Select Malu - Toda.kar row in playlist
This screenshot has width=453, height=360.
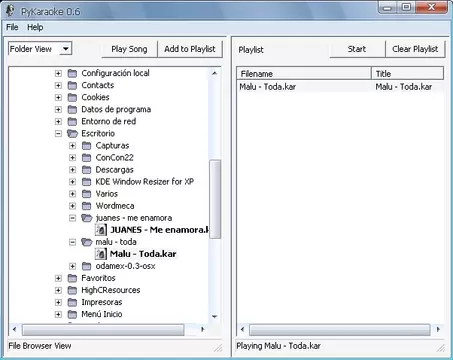(x=340, y=87)
